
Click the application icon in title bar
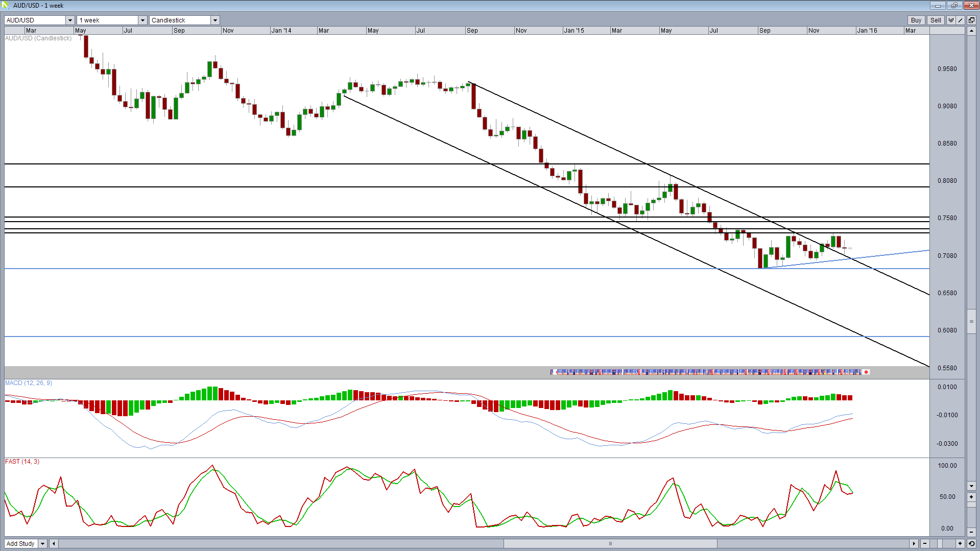(x=5, y=5)
